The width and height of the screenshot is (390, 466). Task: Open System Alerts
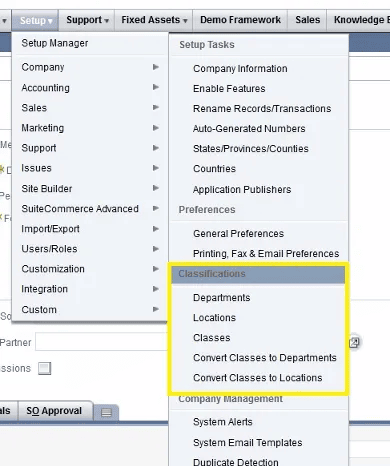(x=223, y=422)
